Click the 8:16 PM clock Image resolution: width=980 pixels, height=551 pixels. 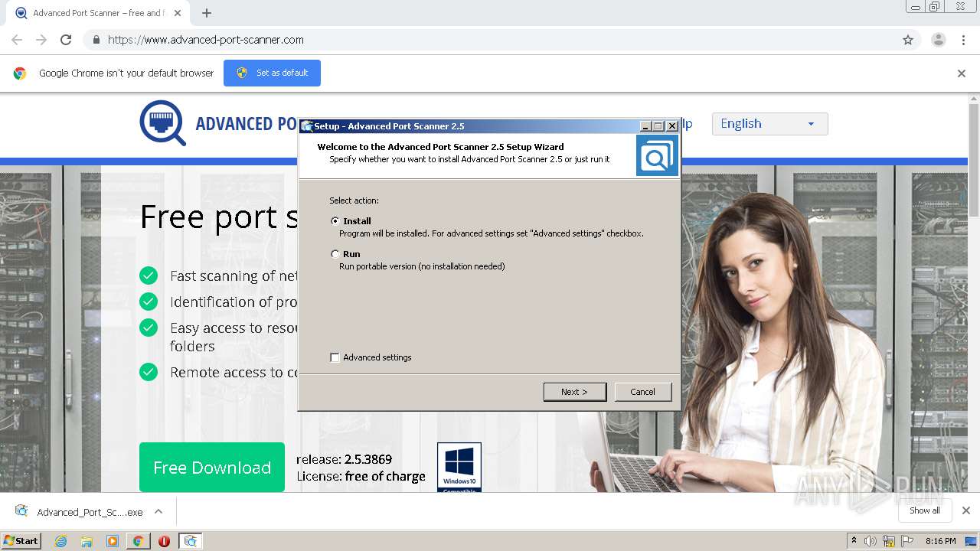point(940,541)
